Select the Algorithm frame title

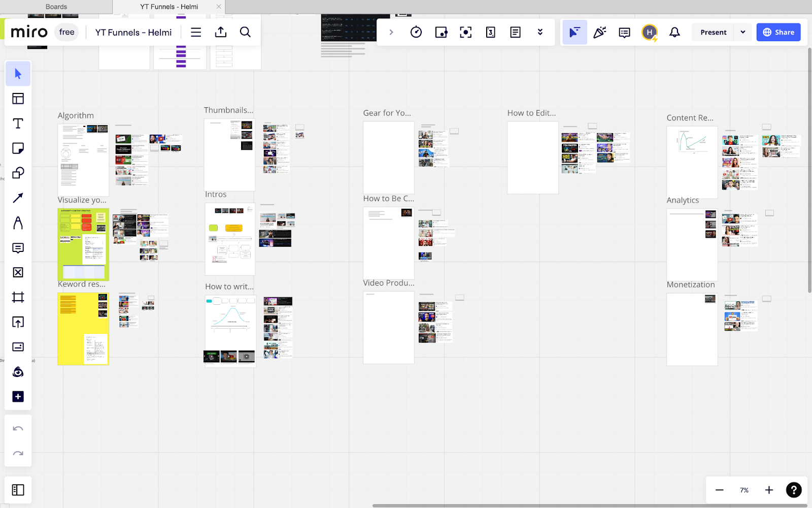point(76,116)
